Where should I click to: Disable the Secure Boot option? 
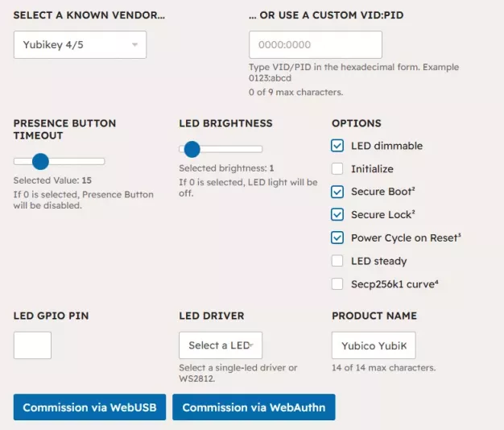337,192
